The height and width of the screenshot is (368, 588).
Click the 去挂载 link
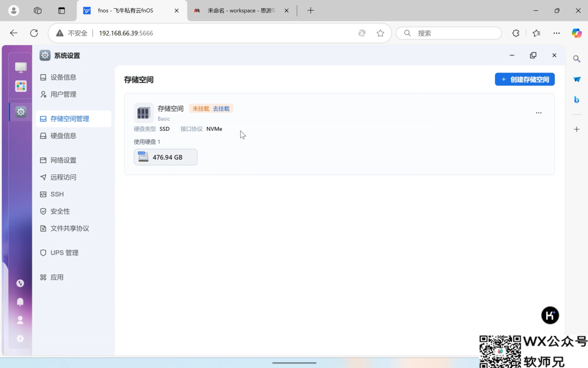click(221, 108)
